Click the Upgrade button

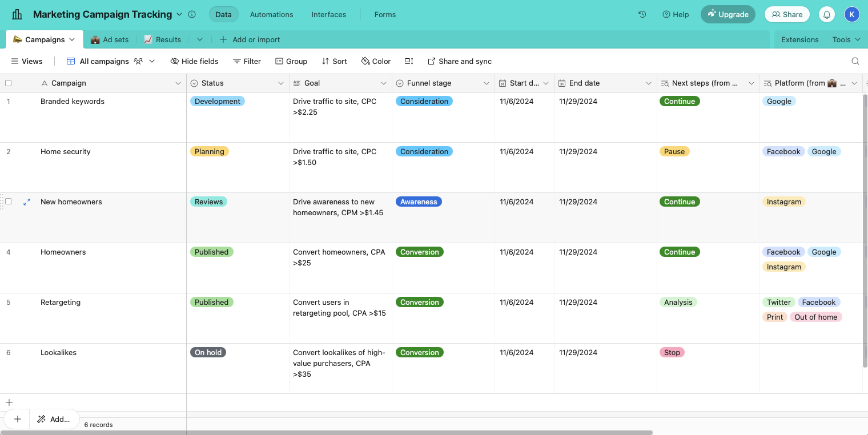click(x=728, y=14)
